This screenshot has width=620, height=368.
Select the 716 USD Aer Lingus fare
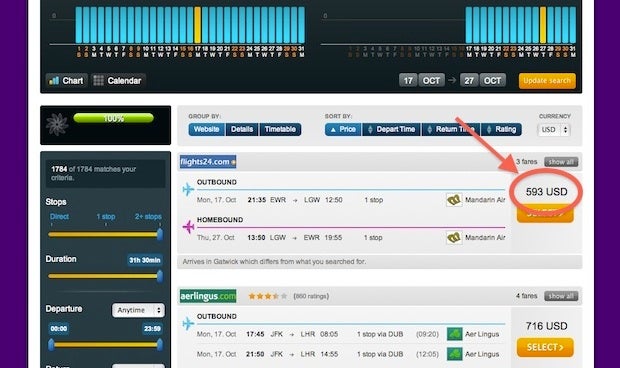pyautogui.click(x=545, y=347)
